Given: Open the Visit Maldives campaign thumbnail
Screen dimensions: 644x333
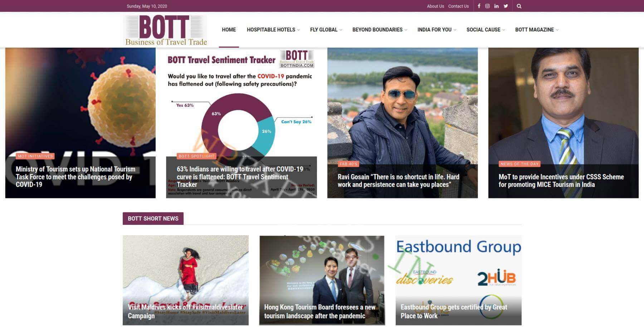Looking at the screenshot, I should pyautogui.click(x=186, y=280).
